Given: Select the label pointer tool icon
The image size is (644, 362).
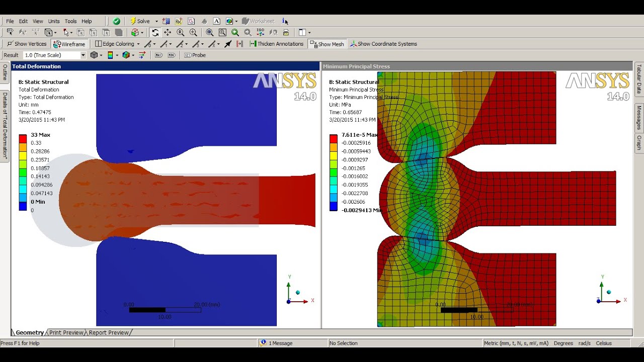Looking at the screenshot, I should click(x=10, y=32).
